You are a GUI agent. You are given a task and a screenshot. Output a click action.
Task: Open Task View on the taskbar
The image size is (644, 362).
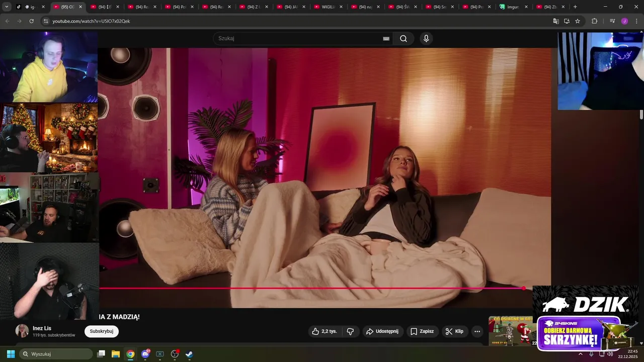tap(101, 354)
